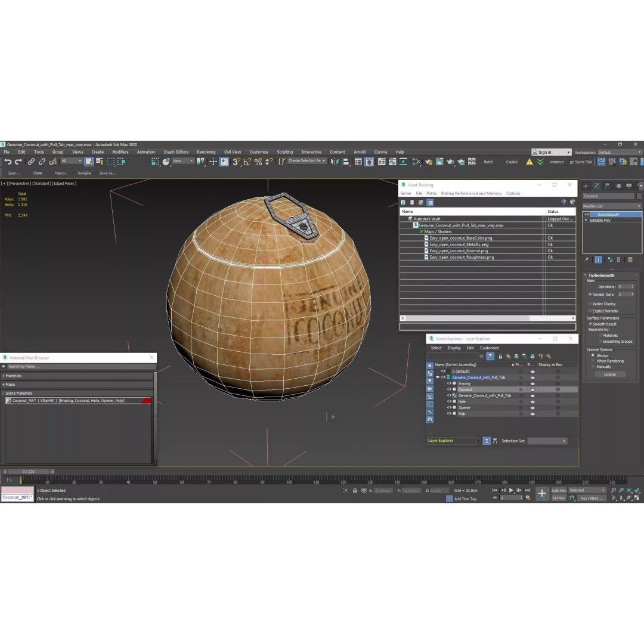Open the Render Setup teapot icon
This screenshot has width=644, height=644.
pos(429,162)
